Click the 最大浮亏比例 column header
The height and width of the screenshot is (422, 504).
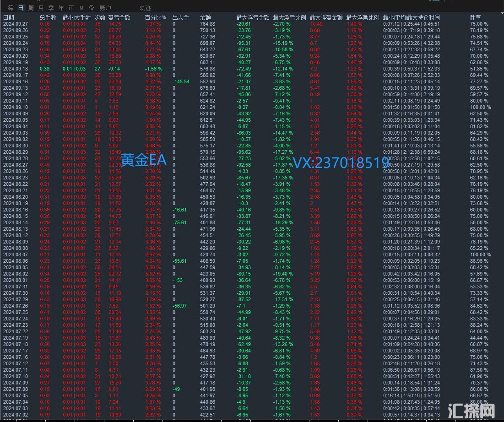click(290, 17)
